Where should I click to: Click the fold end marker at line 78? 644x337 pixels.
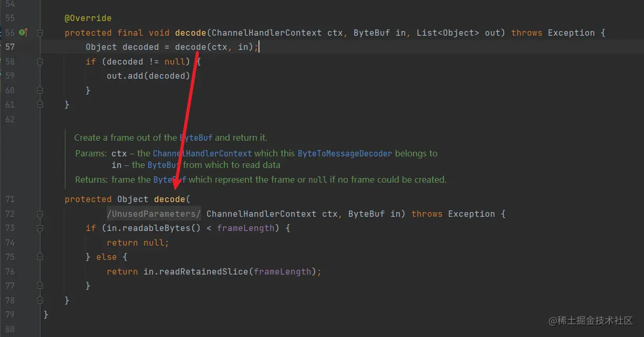[x=40, y=300]
